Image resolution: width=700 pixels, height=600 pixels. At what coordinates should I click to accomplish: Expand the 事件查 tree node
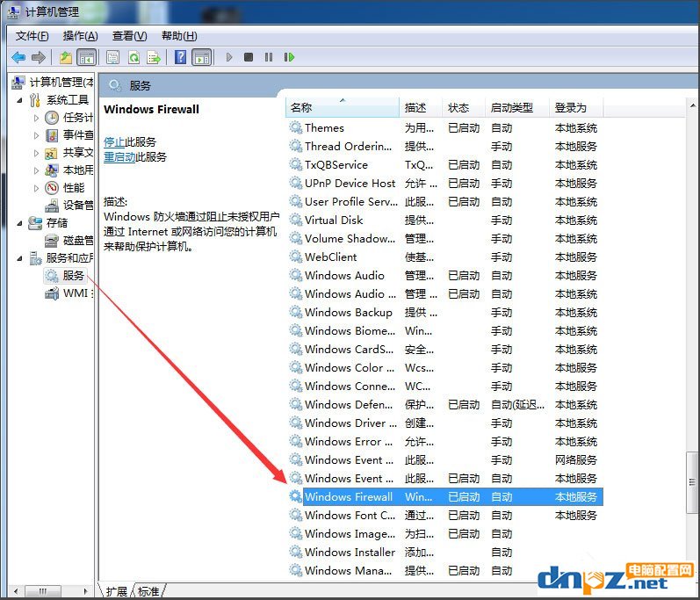tap(36, 135)
